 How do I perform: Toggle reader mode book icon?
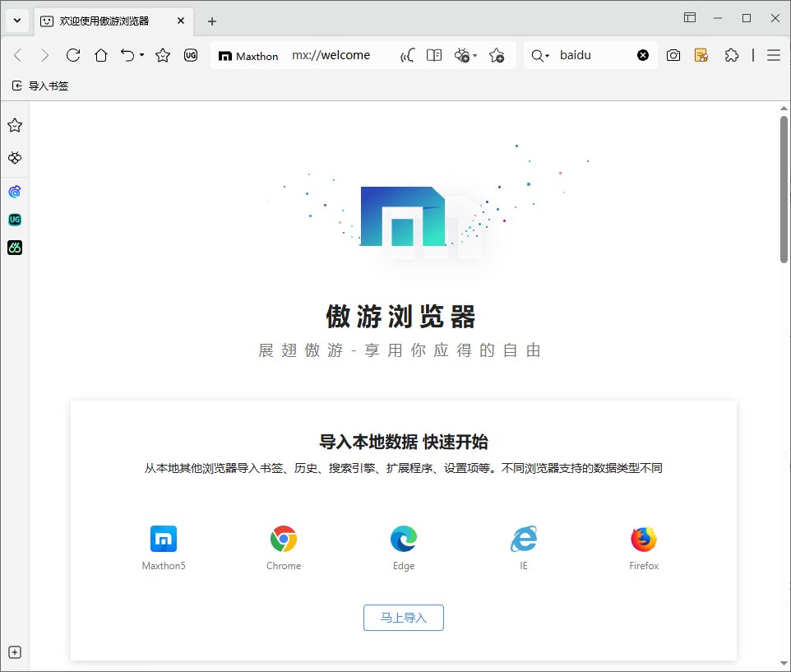pos(434,55)
